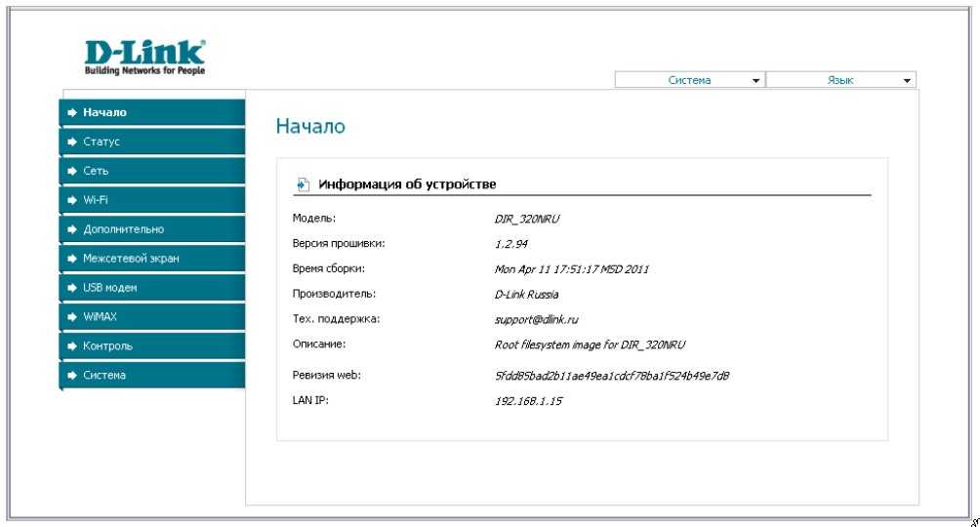Click the arrow icon beside Контроль
Viewport: 980px width, 527px height.
pyautogui.click(x=72, y=345)
